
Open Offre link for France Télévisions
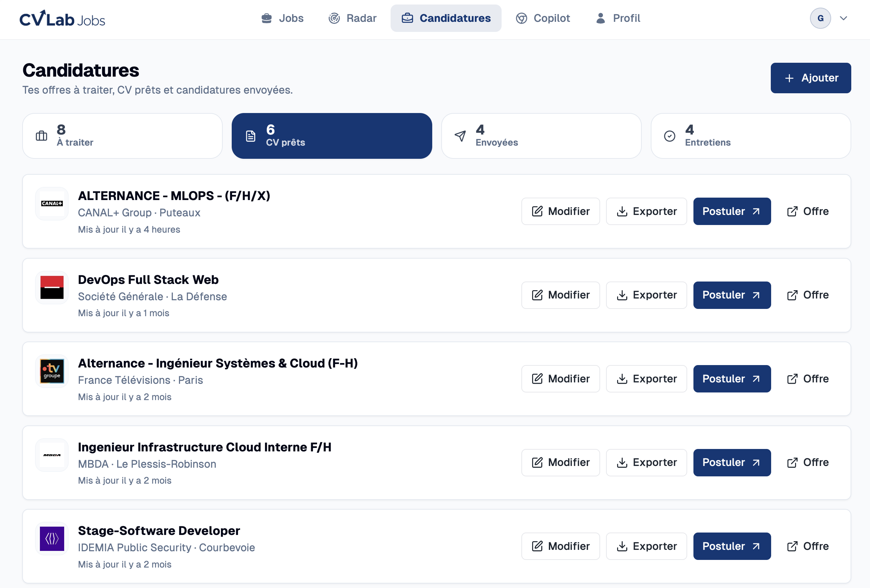pyautogui.click(x=808, y=379)
